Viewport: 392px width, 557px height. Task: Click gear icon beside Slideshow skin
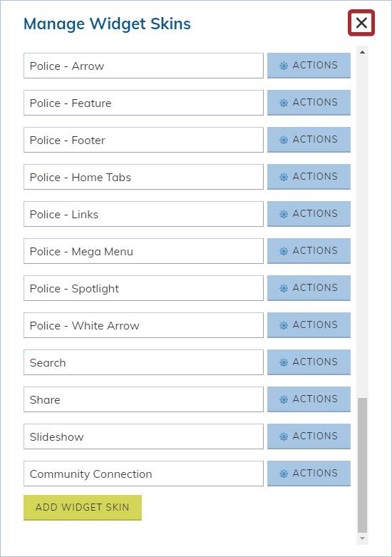284,436
